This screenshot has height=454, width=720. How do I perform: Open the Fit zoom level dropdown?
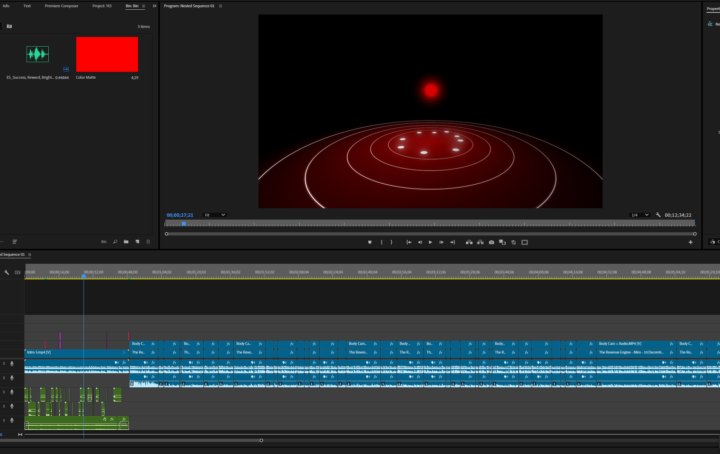point(215,215)
